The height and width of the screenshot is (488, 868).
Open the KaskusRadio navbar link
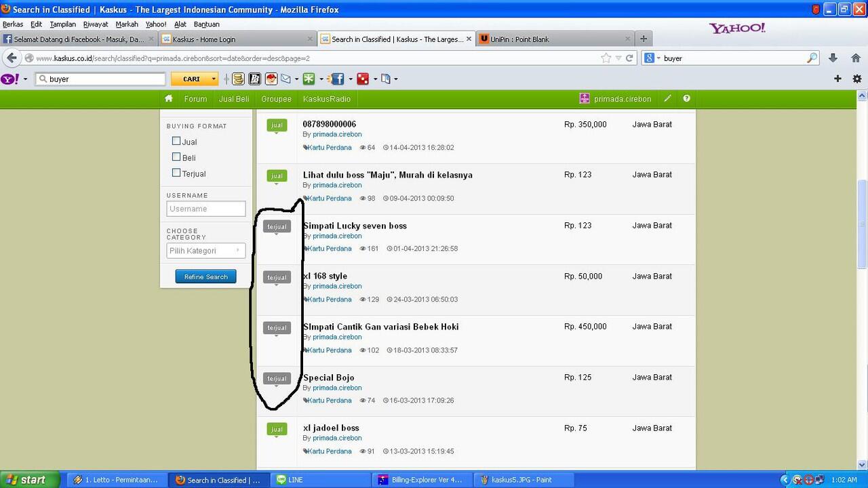pos(327,99)
